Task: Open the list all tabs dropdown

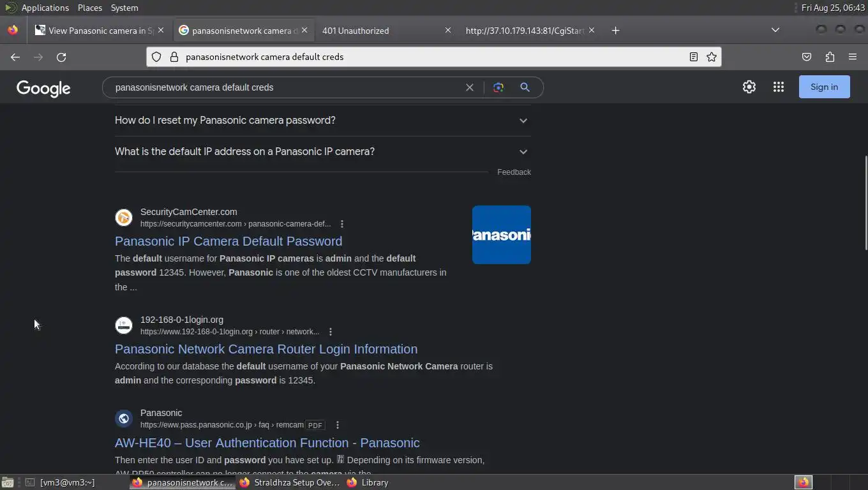Action: (775, 30)
